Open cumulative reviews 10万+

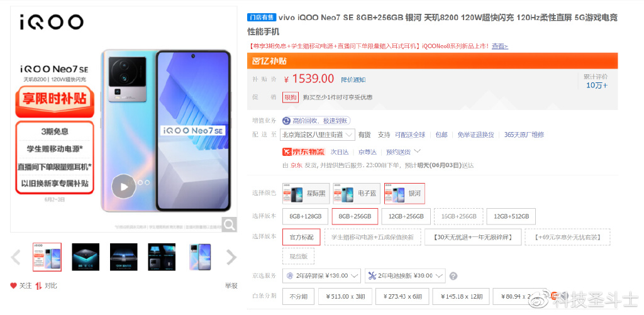[596, 85]
